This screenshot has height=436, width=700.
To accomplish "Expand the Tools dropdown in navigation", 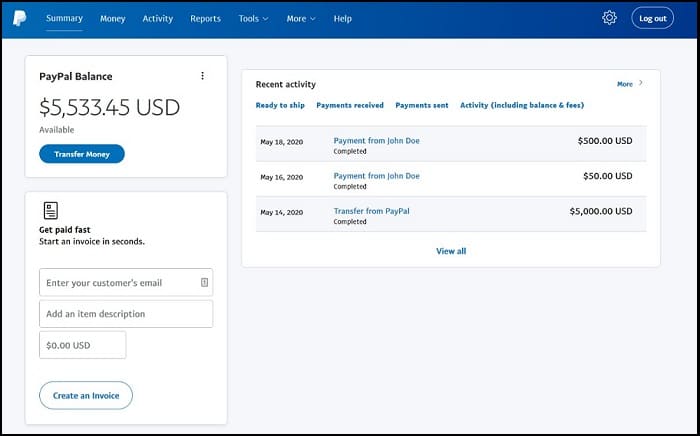I will [253, 19].
